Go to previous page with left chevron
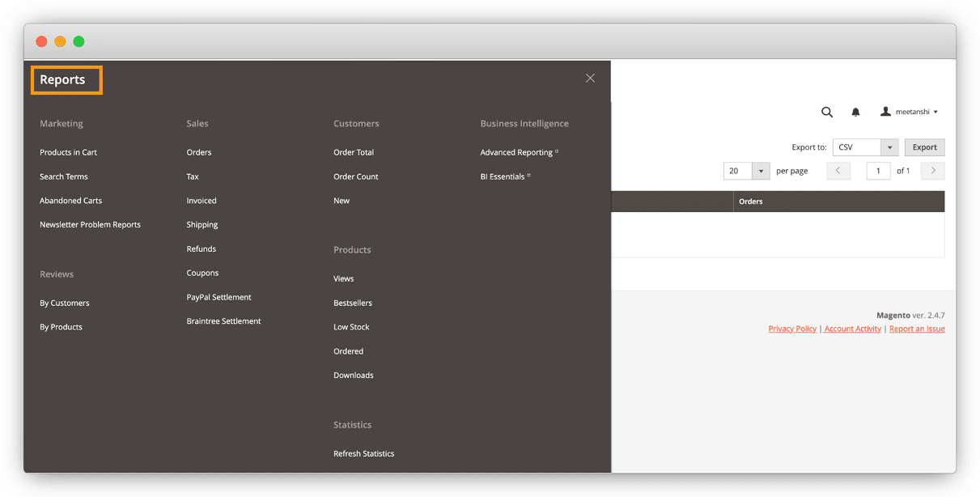 tap(838, 171)
